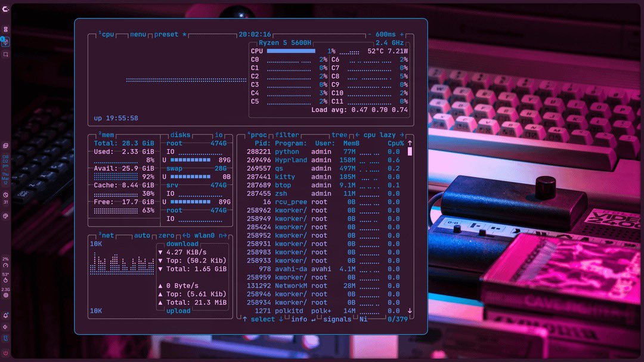Open the dotted-square workspace icon
Image resolution: width=644 pixels, height=362 pixels.
(x=5, y=54)
